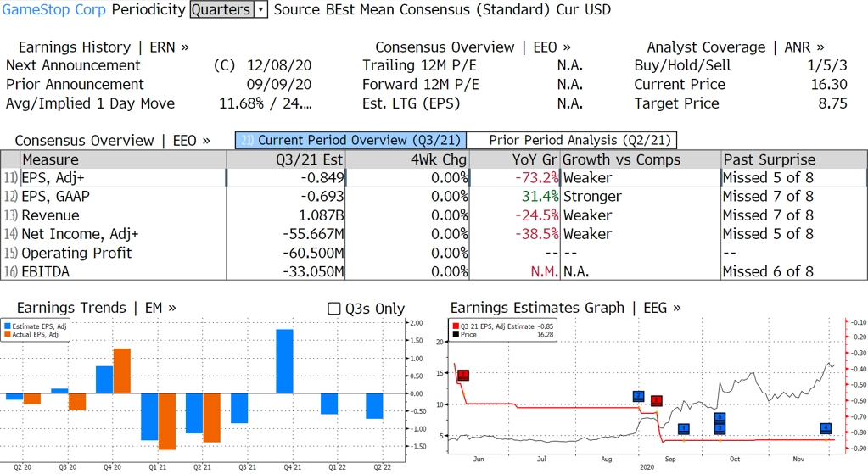
Task: Click the orange Actual EPS, Adj legend swatch
Action: (7, 334)
